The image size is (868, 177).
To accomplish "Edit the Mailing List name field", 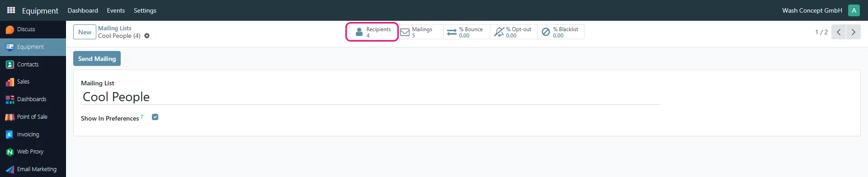I will click(x=370, y=97).
